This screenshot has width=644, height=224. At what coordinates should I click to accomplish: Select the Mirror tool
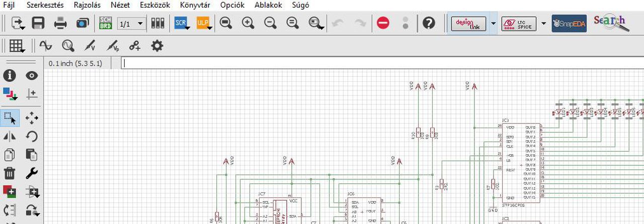(10, 137)
